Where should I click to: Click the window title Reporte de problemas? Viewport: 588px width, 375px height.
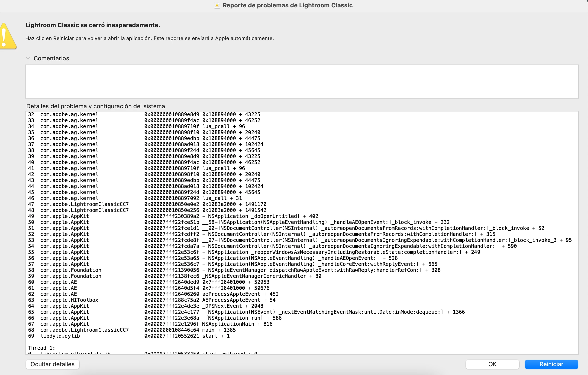(287, 5)
